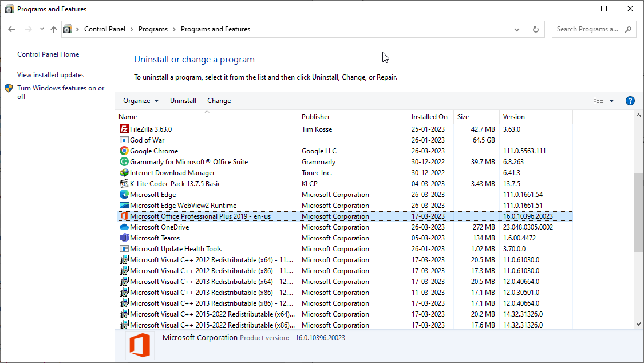Click the Visual C++ 2012 (x86) installer icon
The width and height of the screenshot is (644, 363).
pyautogui.click(x=124, y=271)
